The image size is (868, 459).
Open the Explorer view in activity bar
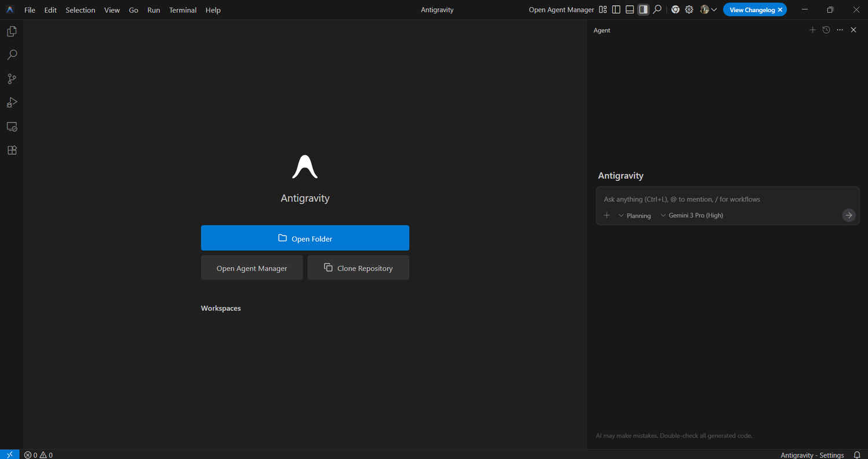tap(12, 31)
